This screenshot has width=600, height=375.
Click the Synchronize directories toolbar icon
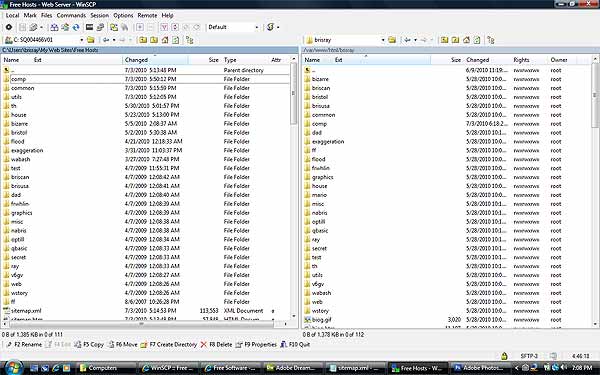point(65,27)
